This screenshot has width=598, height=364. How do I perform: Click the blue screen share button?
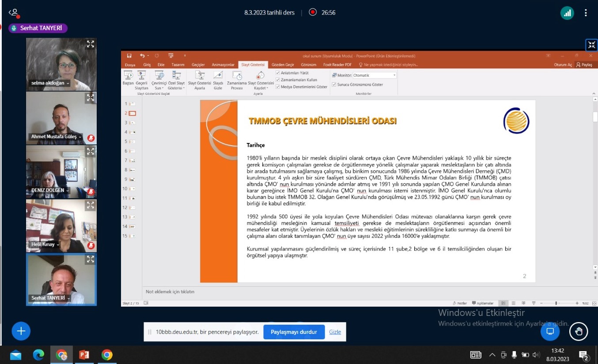click(550, 332)
